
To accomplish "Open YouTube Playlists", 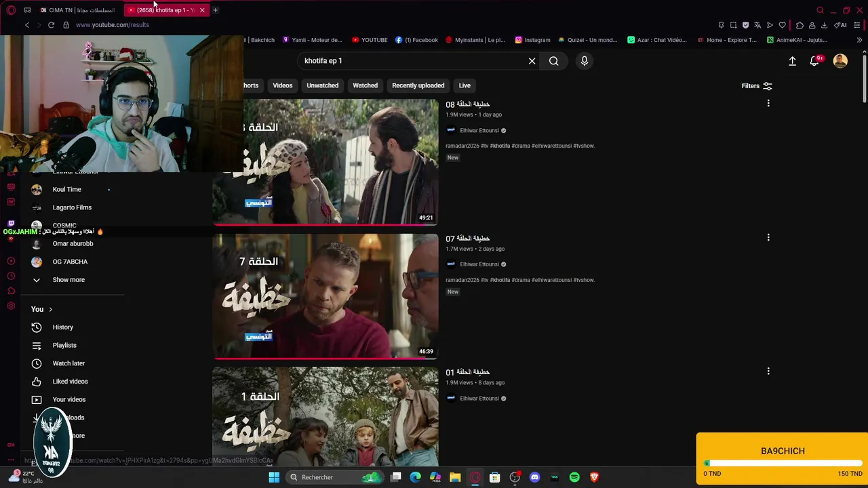I will [64, 346].
